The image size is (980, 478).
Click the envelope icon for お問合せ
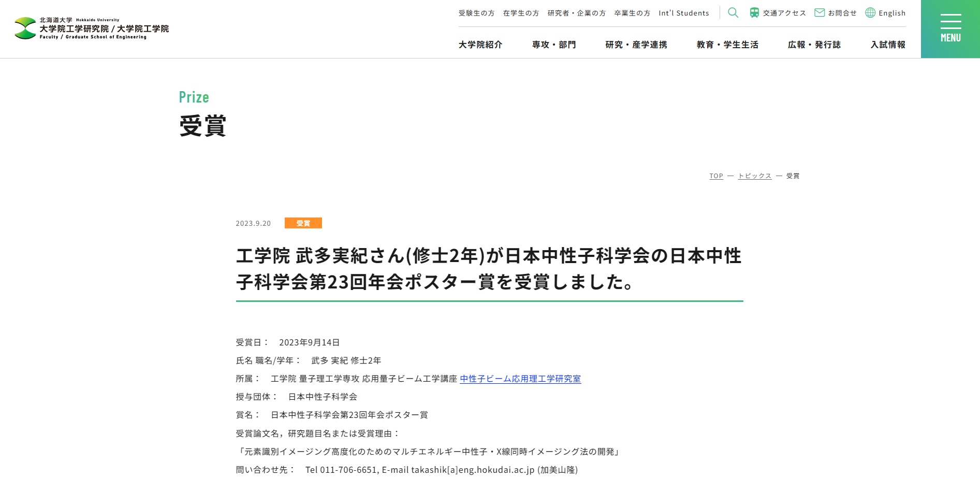click(820, 12)
